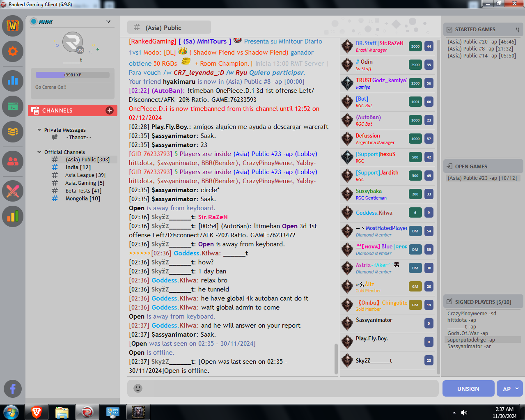The width and height of the screenshot is (525, 420).
Task: Open the emoji smiley picker
Action: [x=138, y=388]
